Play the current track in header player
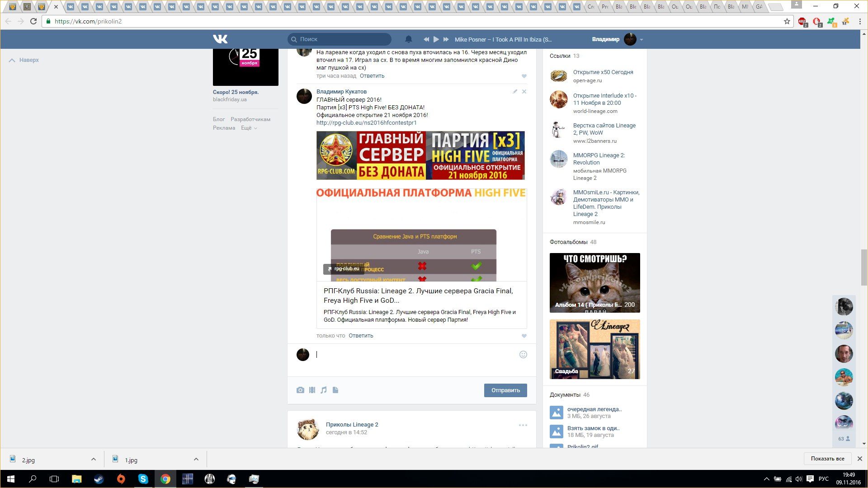Screen dimensions: 868x488 tap(436, 39)
